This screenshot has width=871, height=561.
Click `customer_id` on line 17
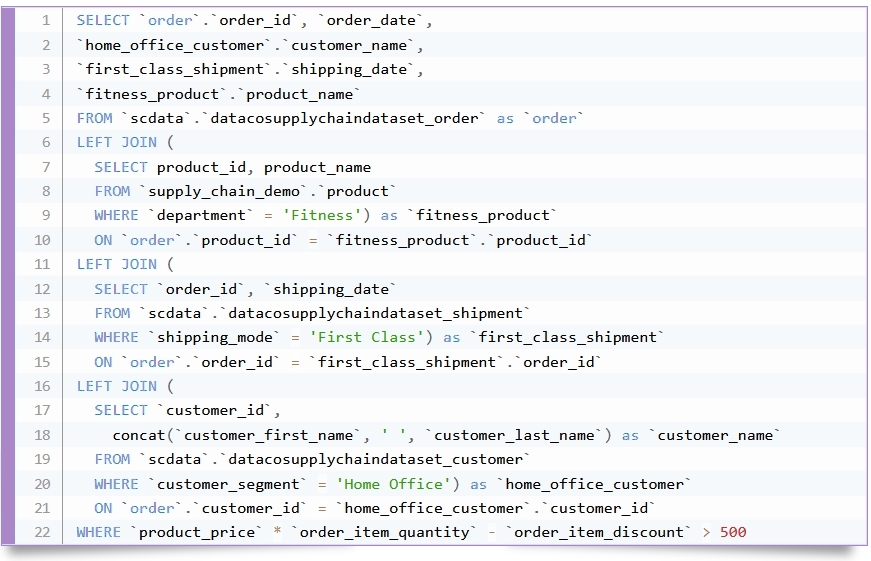(214, 410)
